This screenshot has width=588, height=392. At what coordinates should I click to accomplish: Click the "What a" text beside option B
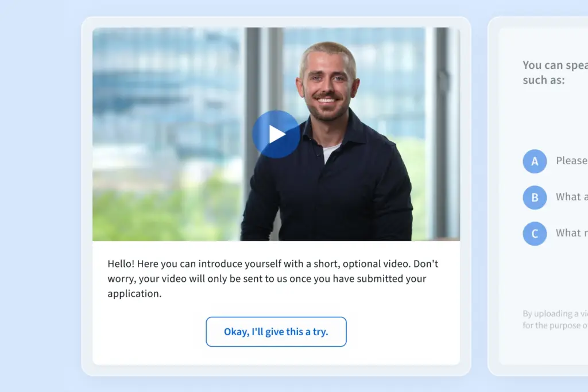pos(571,197)
